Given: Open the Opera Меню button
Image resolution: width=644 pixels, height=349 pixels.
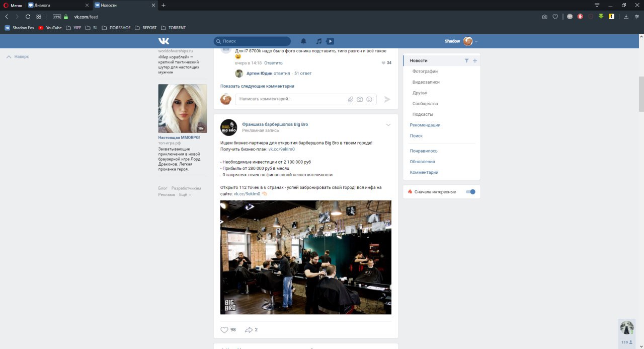Looking at the screenshot, I should tap(13, 5).
